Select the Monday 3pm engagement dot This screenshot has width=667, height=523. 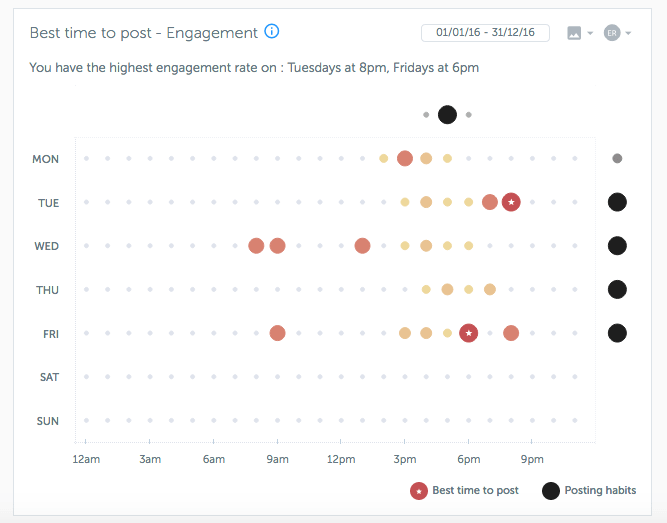[x=405, y=158]
